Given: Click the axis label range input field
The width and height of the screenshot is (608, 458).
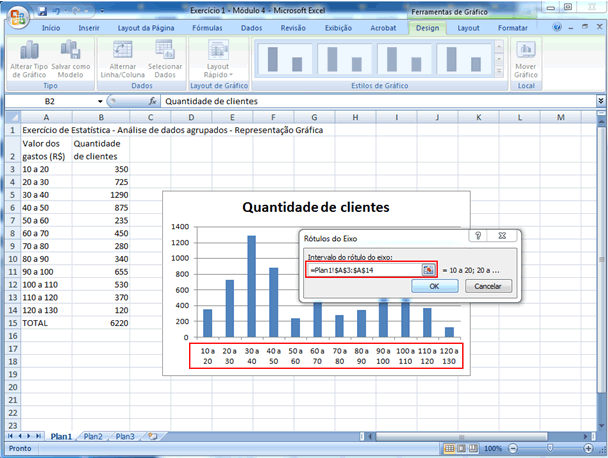Looking at the screenshot, I should [363, 270].
